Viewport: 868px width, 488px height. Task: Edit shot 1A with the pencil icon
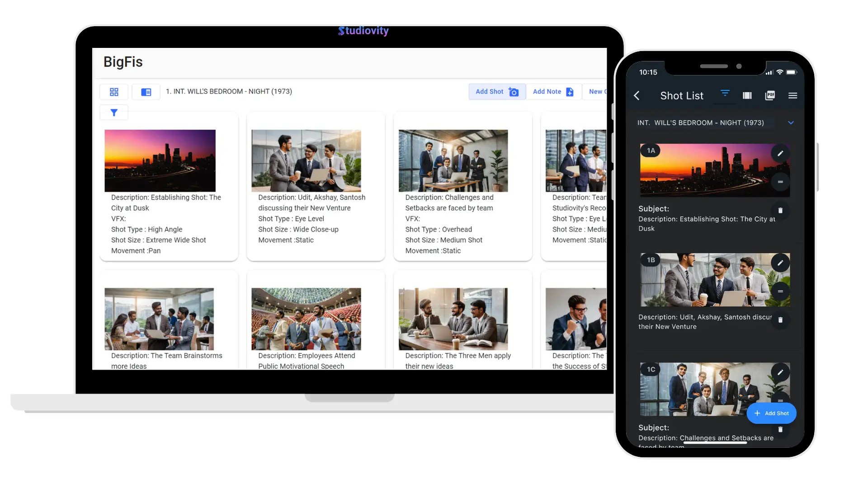tap(780, 154)
